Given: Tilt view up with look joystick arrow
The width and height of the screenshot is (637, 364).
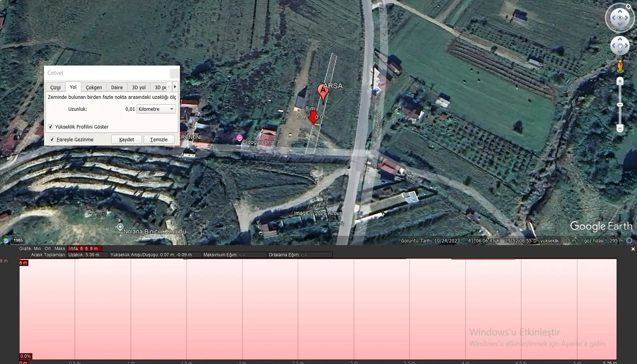Looking at the screenshot, I should coord(620,10).
